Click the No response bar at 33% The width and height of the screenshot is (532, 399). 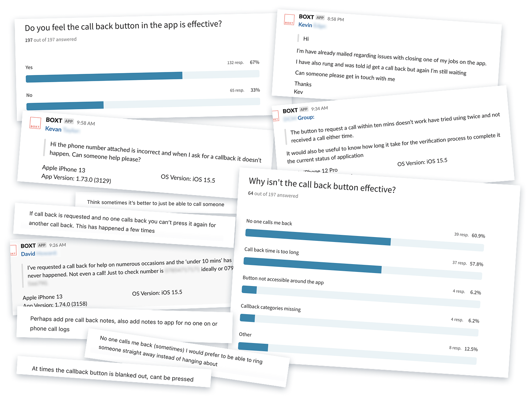point(143,105)
